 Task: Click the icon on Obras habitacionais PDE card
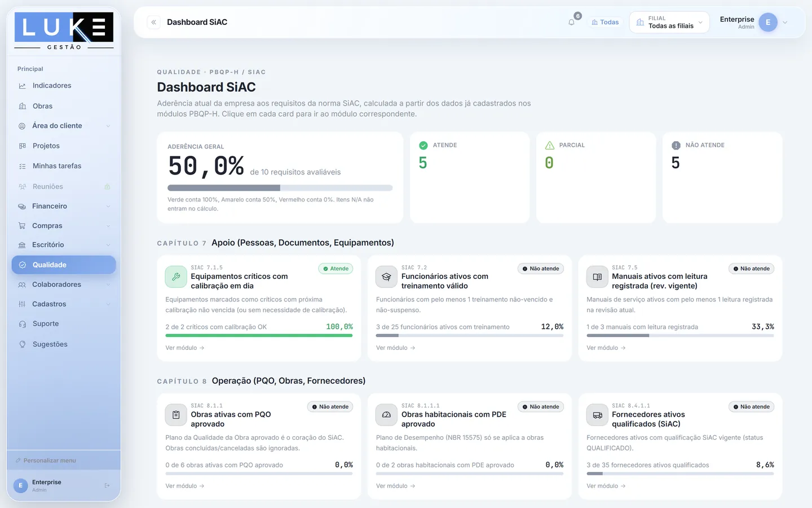[386, 415]
